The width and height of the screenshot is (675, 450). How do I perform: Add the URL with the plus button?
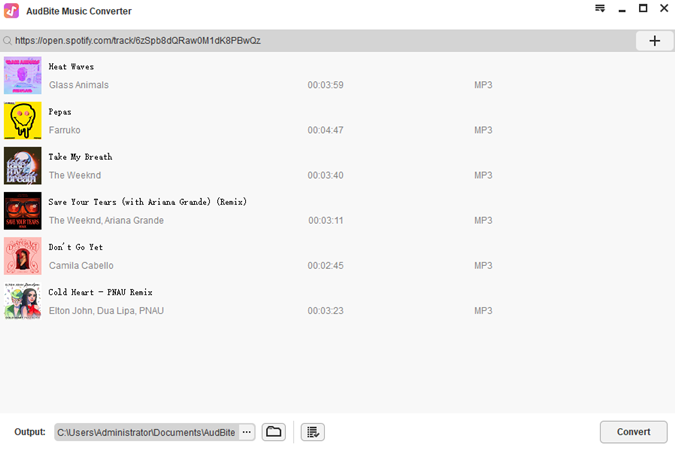tap(654, 41)
